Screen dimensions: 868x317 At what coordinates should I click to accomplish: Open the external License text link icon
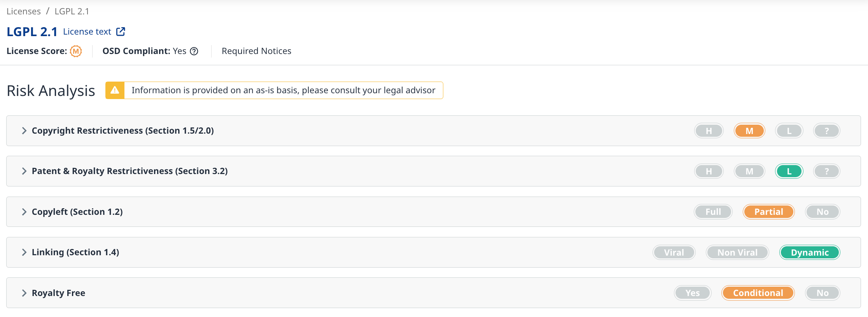tap(121, 31)
